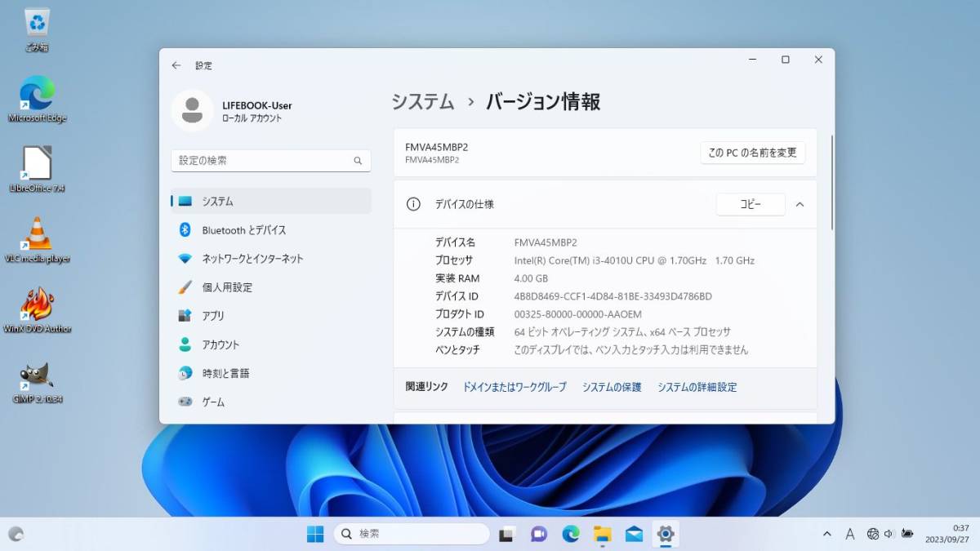Select the LibreOffice 7.4 desktop shortcut
980x551 pixels.
(37, 170)
